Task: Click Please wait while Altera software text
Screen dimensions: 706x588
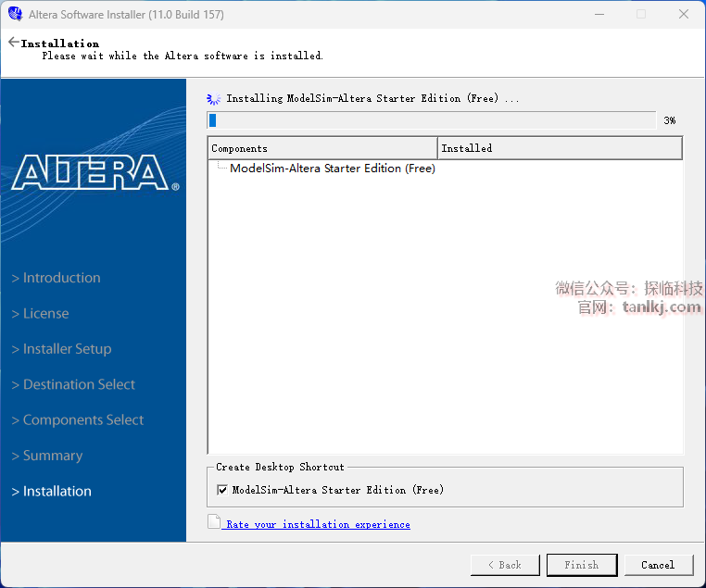Action: (183, 56)
